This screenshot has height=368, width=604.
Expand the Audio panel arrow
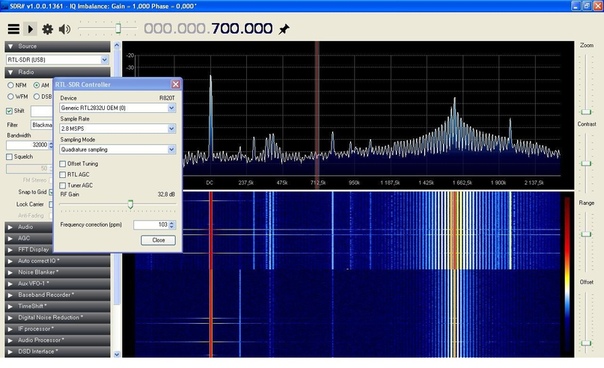[x=10, y=227]
